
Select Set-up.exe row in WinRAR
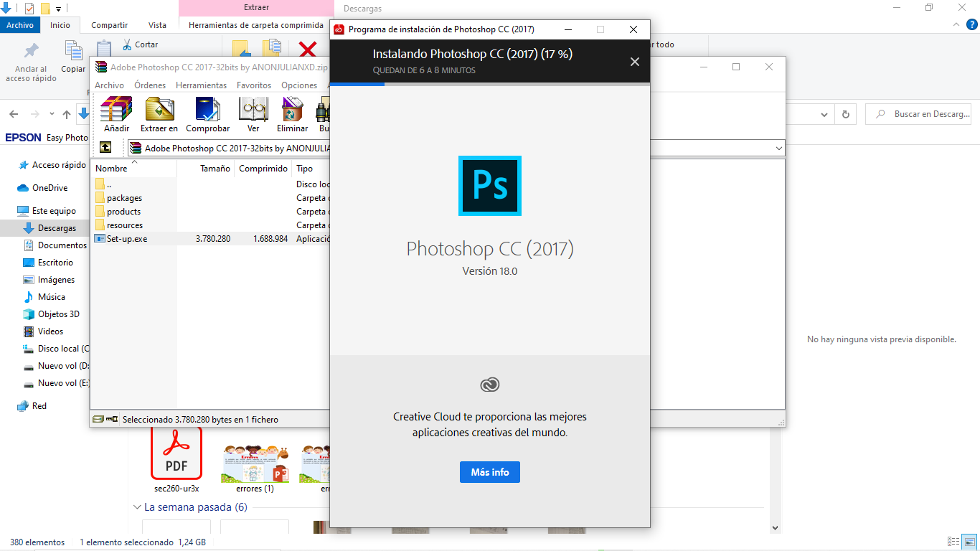click(212, 239)
